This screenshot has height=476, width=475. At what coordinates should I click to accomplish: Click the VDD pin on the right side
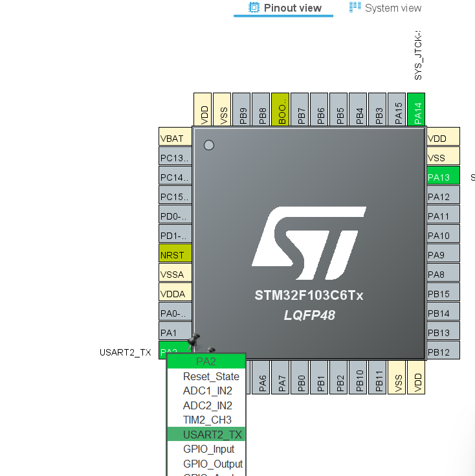pos(443,136)
